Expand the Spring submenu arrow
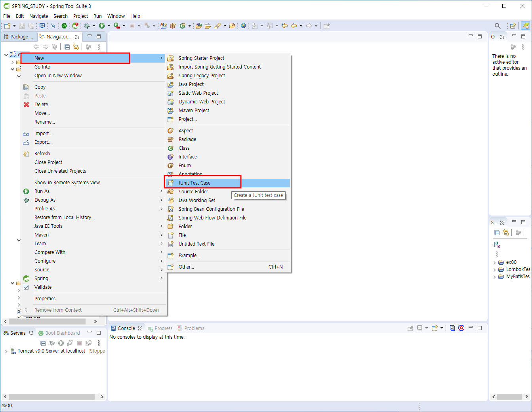532x412 pixels. coord(162,278)
